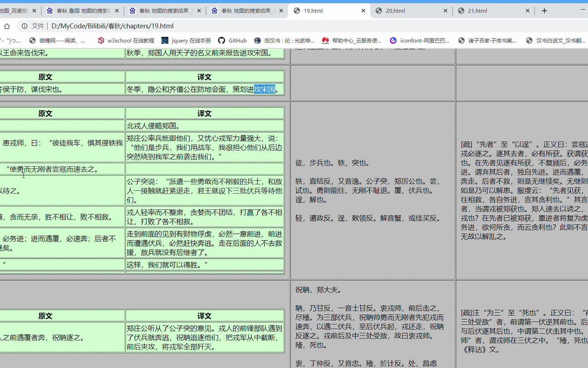Screen dimensions: 588x368
Task: Open the w3school 在线教程 bookmark
Action: (126, 41)
